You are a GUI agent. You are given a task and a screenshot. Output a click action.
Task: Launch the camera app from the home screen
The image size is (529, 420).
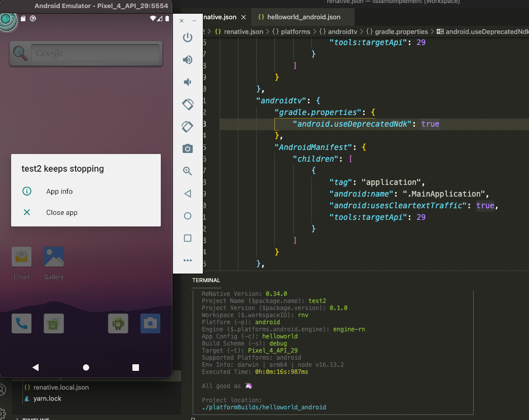[150, 324]
